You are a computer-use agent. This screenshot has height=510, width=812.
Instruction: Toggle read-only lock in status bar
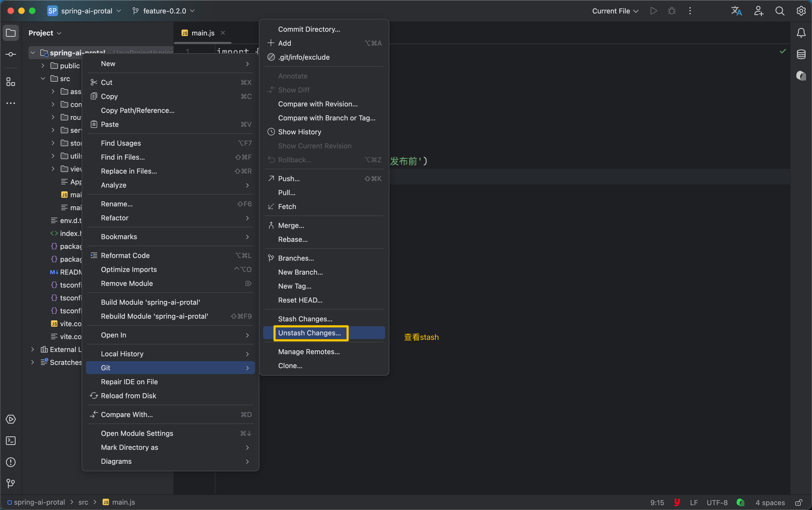(x=798, y=502)
